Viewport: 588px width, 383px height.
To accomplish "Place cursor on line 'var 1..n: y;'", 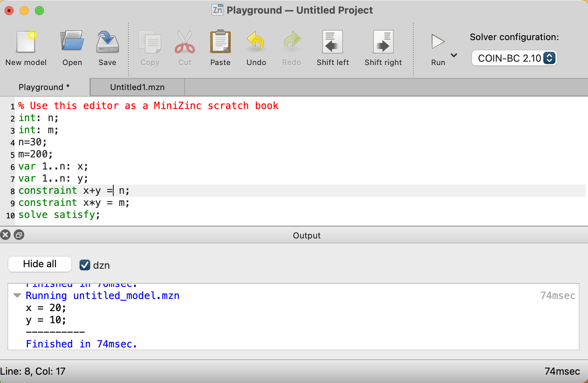I will point(53,179).
